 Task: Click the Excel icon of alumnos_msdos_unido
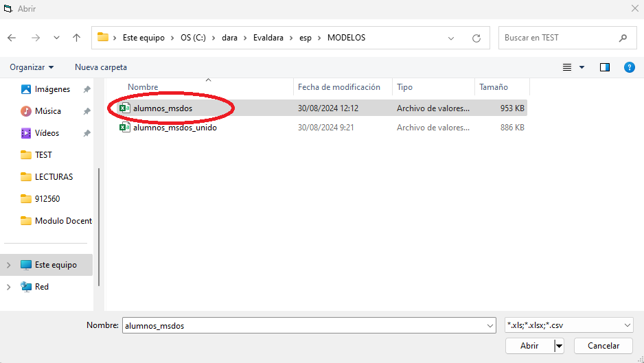(124, 128)
